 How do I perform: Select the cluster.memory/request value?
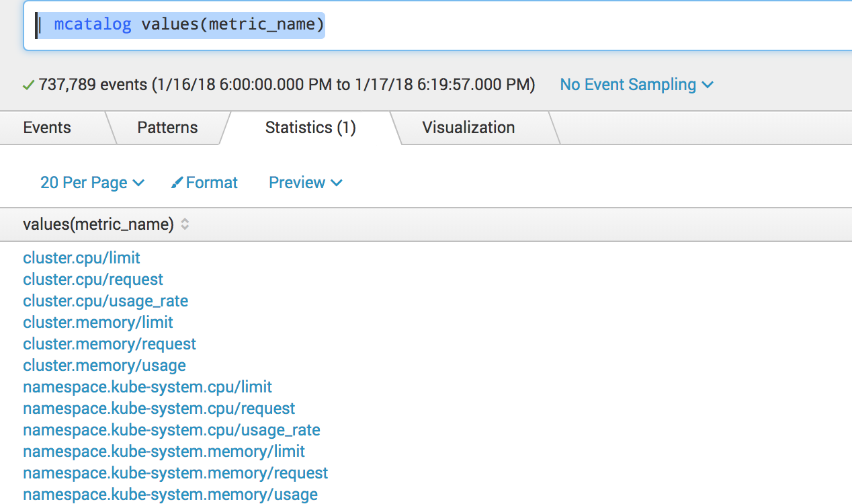pos(110,344)
